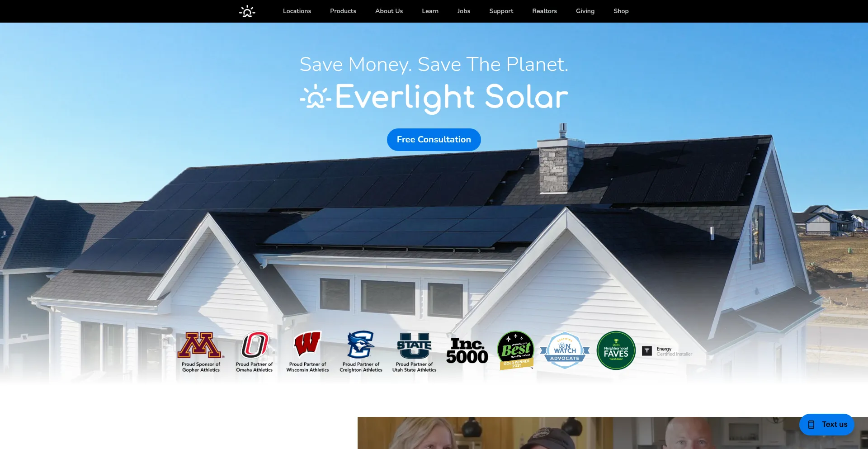This screenshot has height=449, width=868.
Task: Click the Gopher Athletics M logo
Action: point(200,345)
